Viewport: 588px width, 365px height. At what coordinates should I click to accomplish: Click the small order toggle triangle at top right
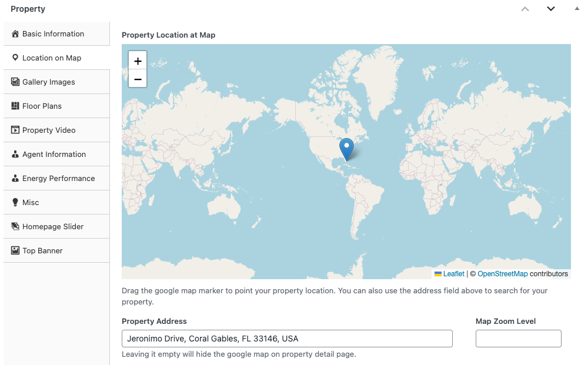[x=576, y=9]
